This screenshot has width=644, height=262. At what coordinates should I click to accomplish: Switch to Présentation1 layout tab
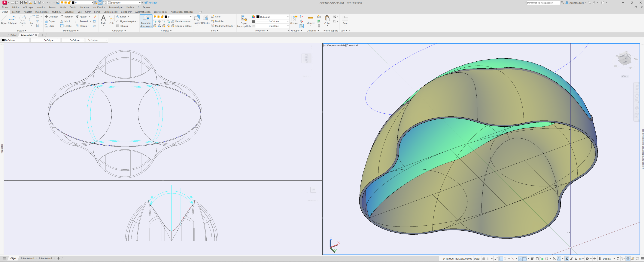(x=27, y=258)
